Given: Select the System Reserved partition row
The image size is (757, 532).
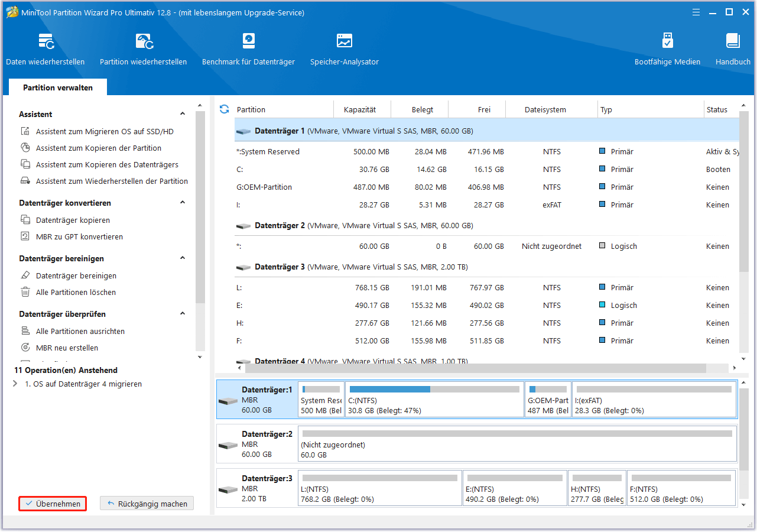Looking at the screenshot, I should [x=487, y=152].
